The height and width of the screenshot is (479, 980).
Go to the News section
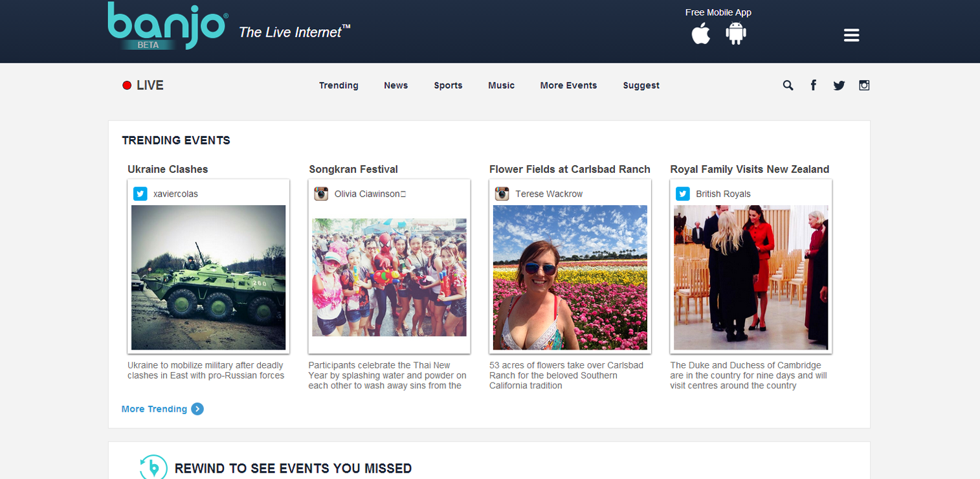395,85
